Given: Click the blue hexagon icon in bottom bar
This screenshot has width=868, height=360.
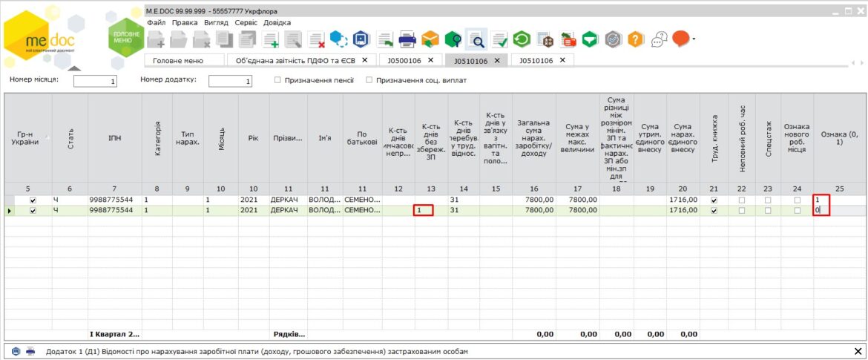Looking at the screenshot, I should pos(16,351).
